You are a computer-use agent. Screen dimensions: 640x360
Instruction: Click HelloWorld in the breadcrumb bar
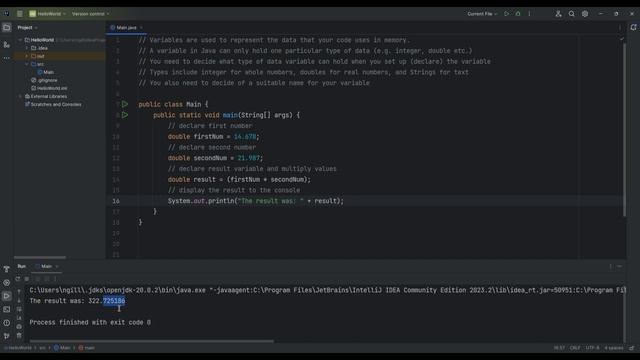point(20,348)
